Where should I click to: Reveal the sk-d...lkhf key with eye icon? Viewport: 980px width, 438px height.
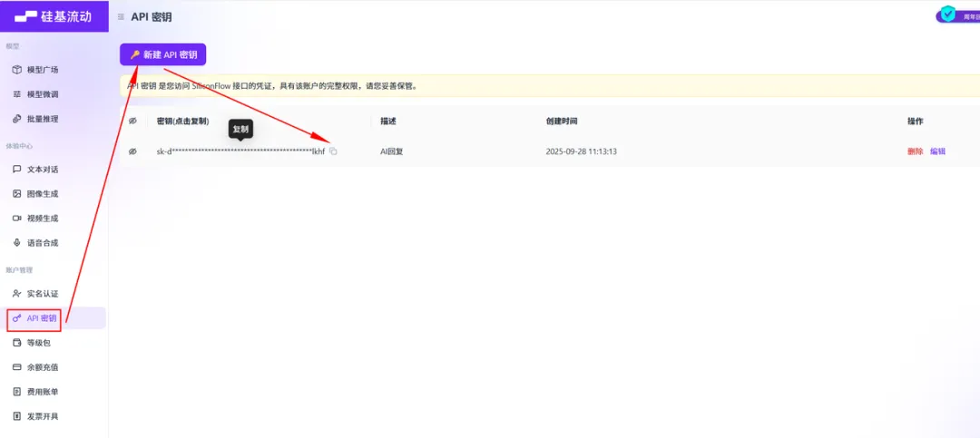pyautogui.click(x=132, y=151)
